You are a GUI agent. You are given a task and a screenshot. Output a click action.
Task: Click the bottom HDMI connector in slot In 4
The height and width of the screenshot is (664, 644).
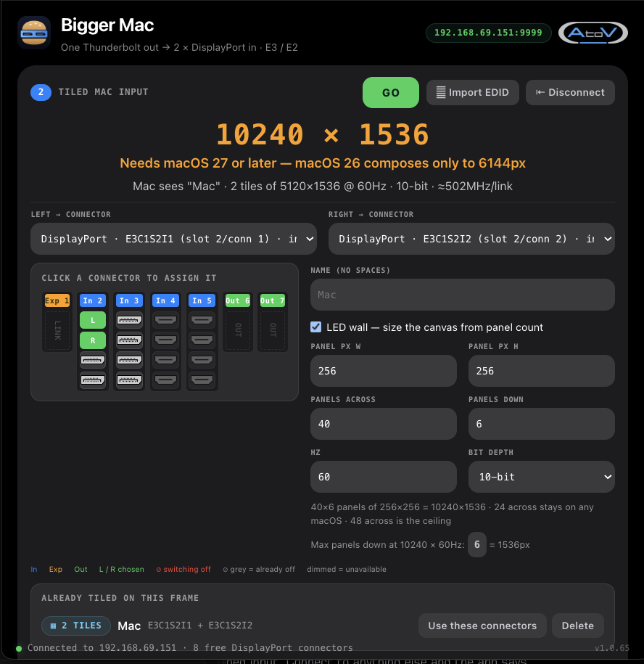166,380
